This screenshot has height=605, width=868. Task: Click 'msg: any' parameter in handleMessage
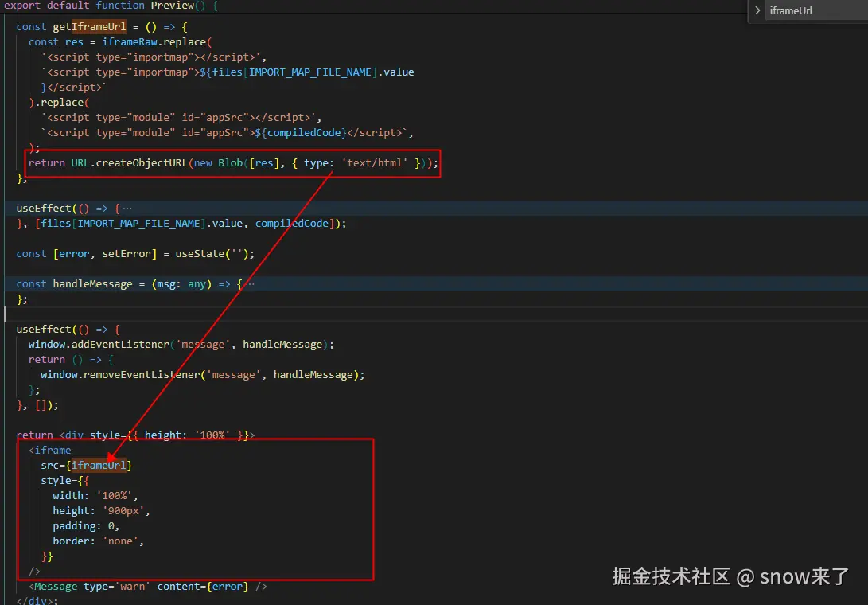click(181, 284)
